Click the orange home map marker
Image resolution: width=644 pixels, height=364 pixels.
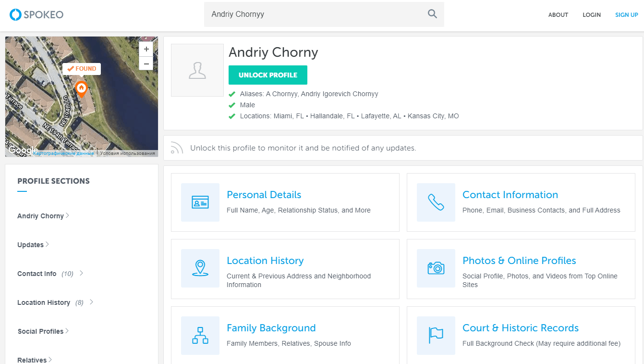[81, 89]
